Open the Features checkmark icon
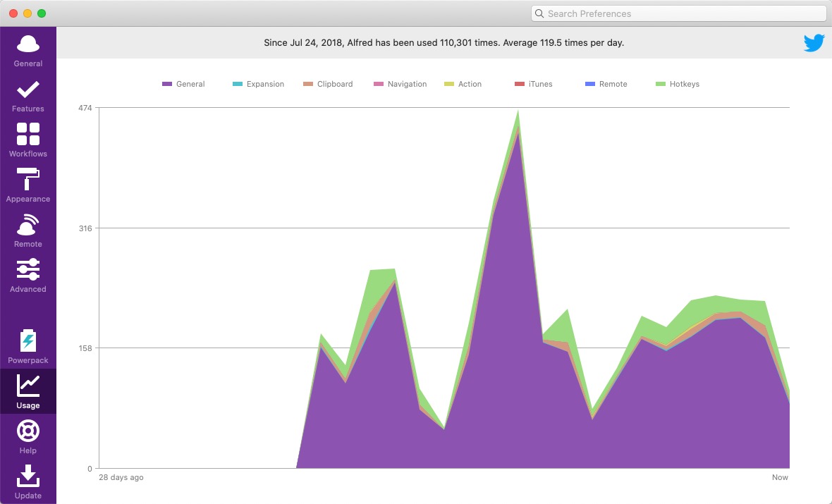832x504 pixels. point(28,90)
